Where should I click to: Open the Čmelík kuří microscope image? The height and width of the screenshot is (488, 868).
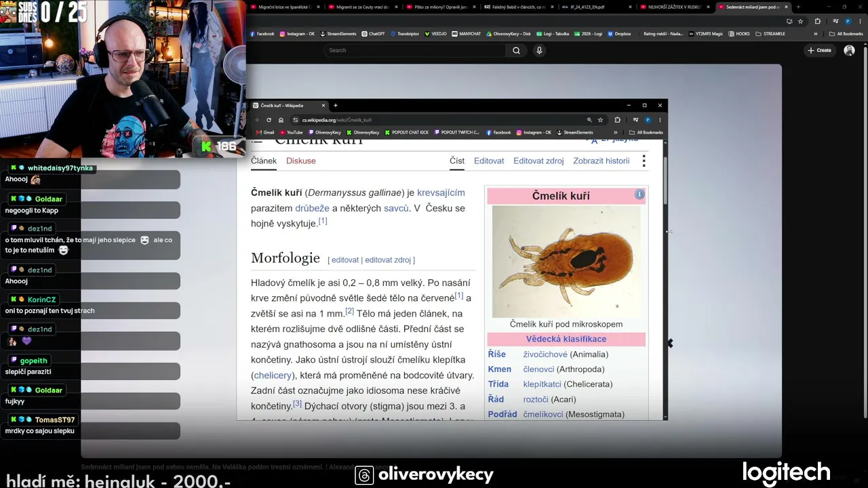pyautogui.click(x=566, y=262)
